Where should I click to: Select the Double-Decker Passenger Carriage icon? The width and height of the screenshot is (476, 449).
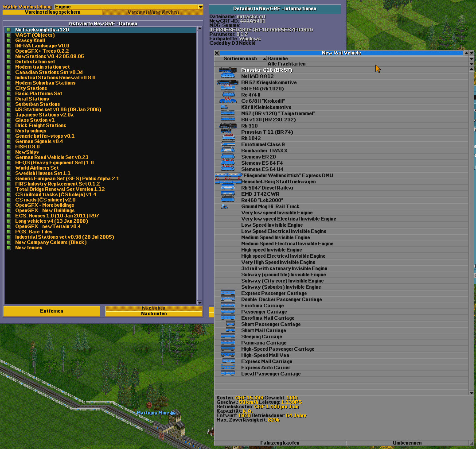tap(228, 299)
